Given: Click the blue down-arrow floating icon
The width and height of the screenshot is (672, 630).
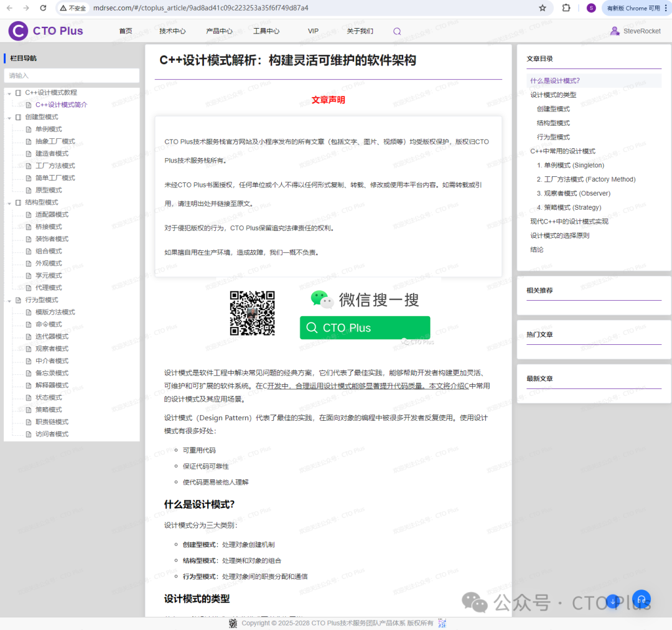Looking at the screenshot, I should [x=612, y=601].
